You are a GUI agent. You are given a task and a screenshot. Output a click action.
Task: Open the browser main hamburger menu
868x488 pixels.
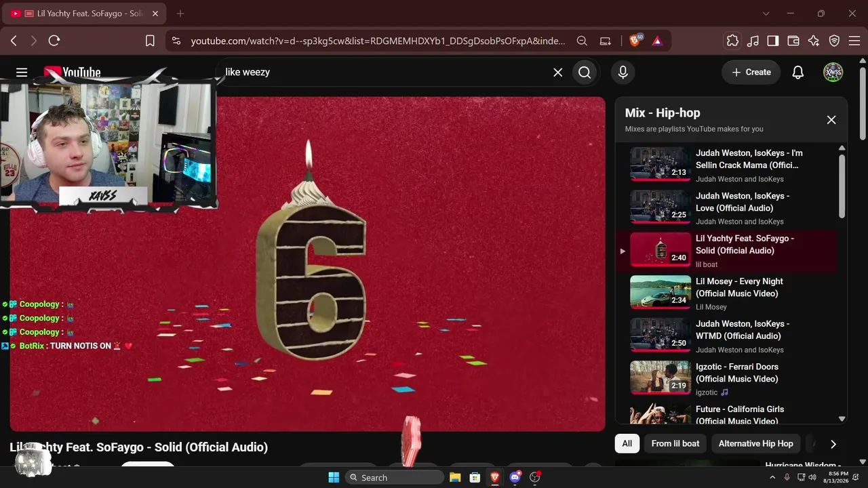[854, 41]
